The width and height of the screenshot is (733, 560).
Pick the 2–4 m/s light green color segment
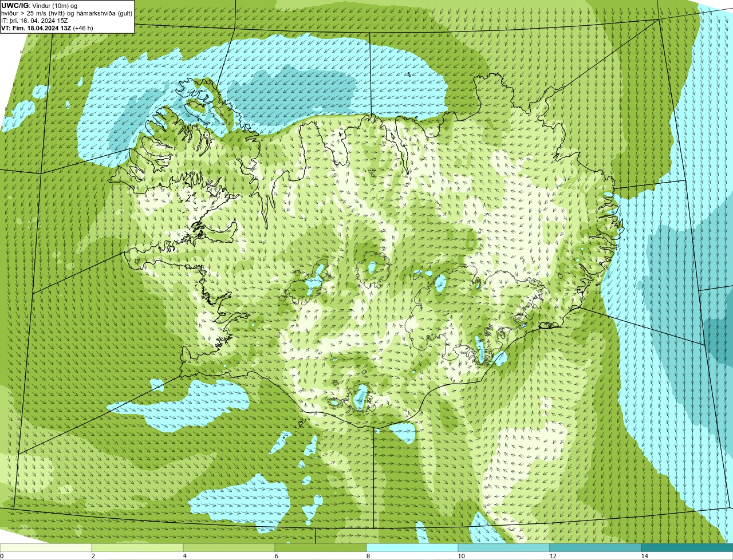pos(137,547)
